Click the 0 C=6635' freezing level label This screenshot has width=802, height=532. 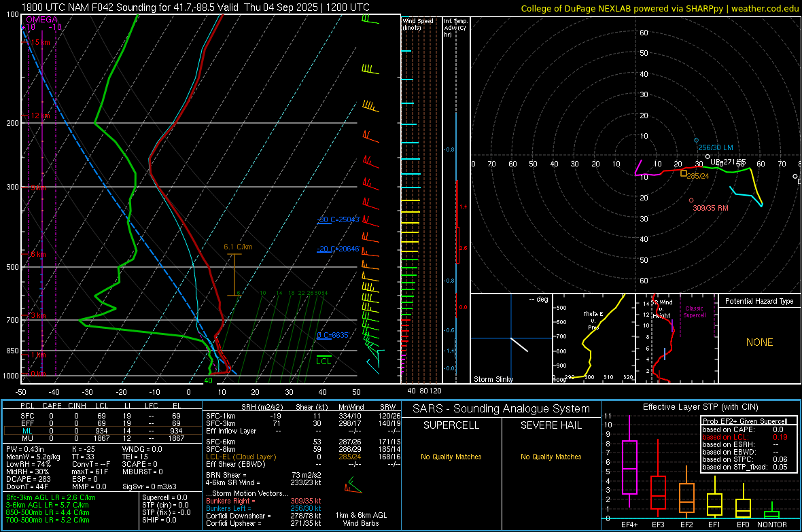point(333,336)
